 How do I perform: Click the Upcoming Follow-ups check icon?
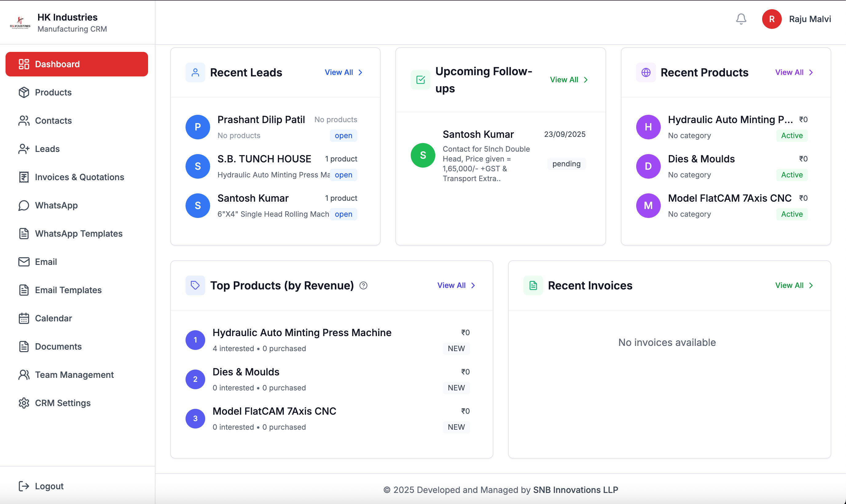tap(421, 80)
